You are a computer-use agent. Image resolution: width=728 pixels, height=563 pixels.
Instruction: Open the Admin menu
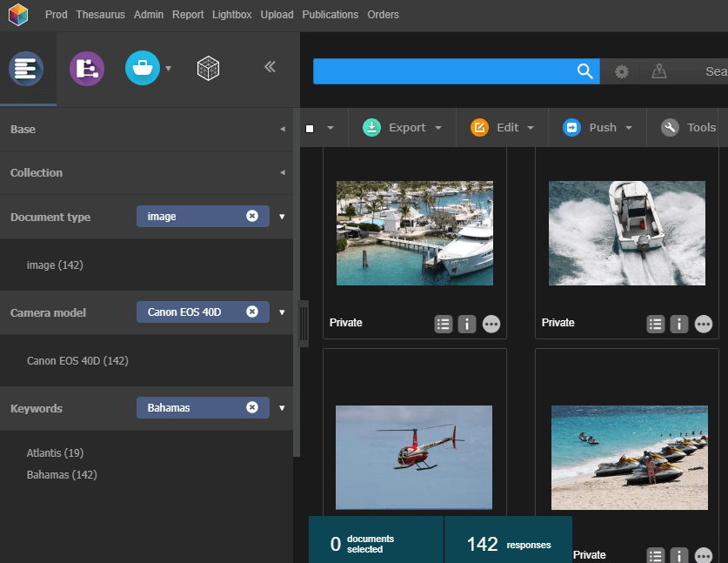pos(149,15)
